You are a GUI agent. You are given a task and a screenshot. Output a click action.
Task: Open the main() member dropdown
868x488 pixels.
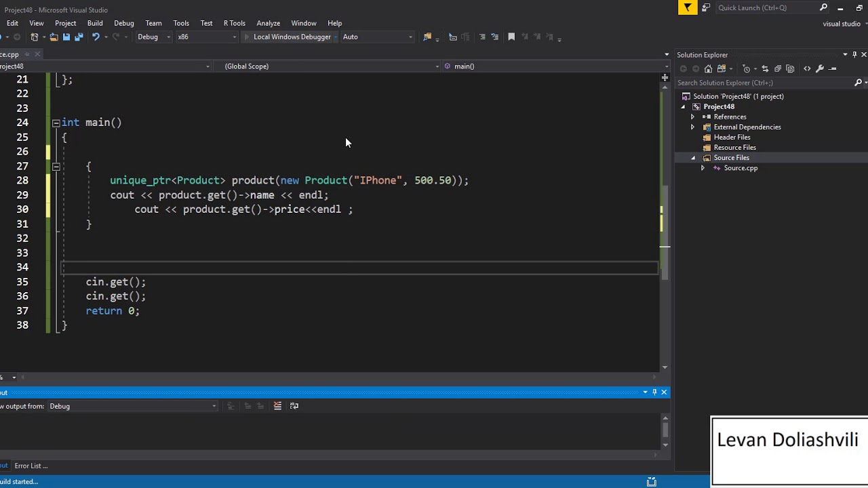click(555, 66)
